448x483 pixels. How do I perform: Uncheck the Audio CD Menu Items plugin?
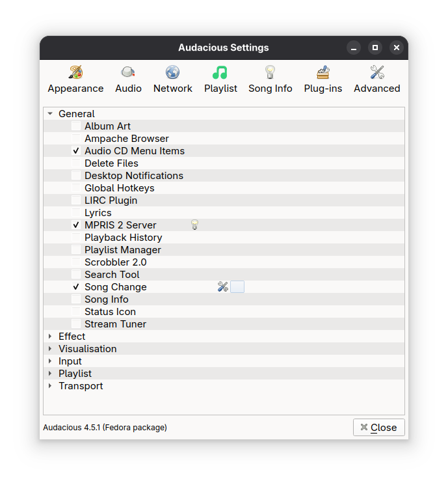click(x=76, y=151)
